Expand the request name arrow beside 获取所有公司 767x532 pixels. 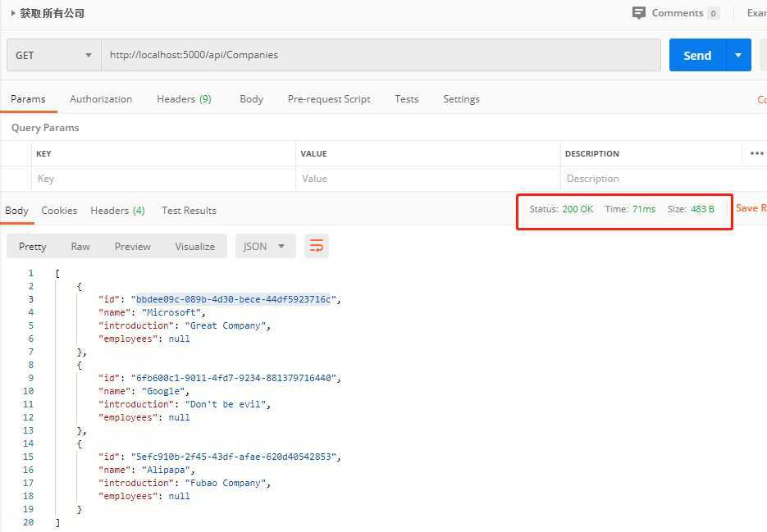[13, 13]
